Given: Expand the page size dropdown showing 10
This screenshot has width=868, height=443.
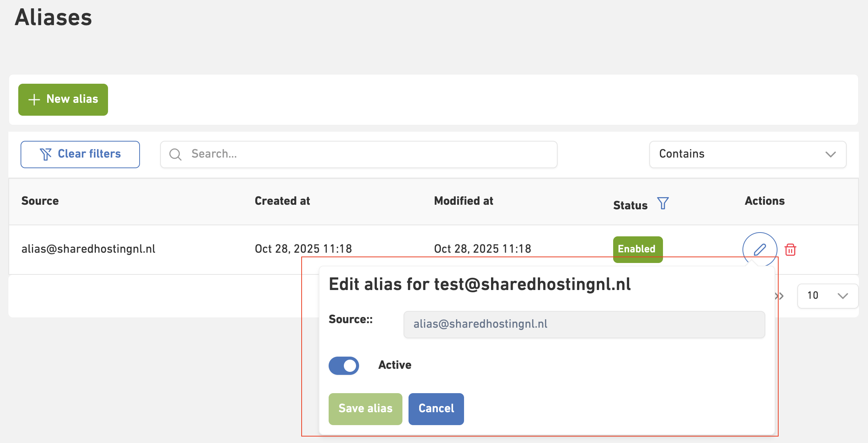Looking at the screenshot, I should click(x=827, y=296).
